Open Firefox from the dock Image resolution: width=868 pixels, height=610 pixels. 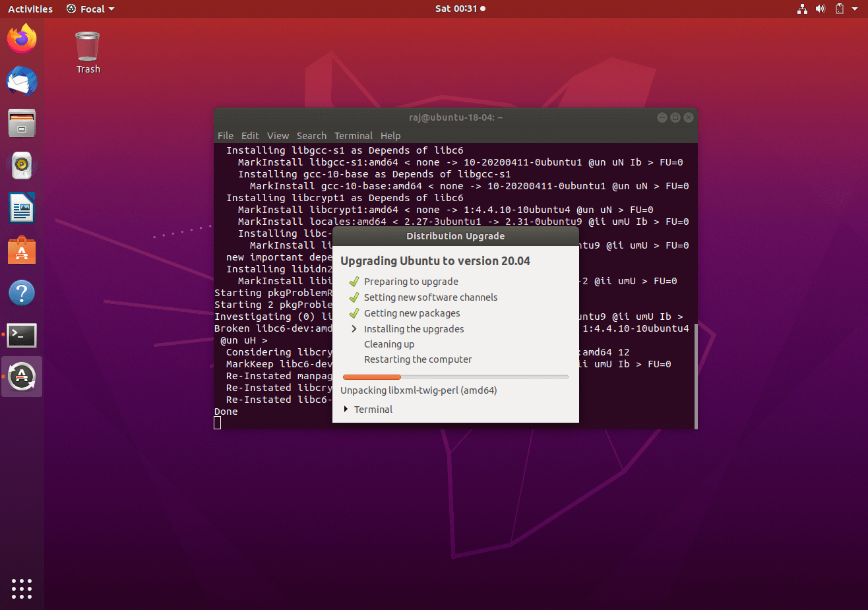click(x=22, y=39)
